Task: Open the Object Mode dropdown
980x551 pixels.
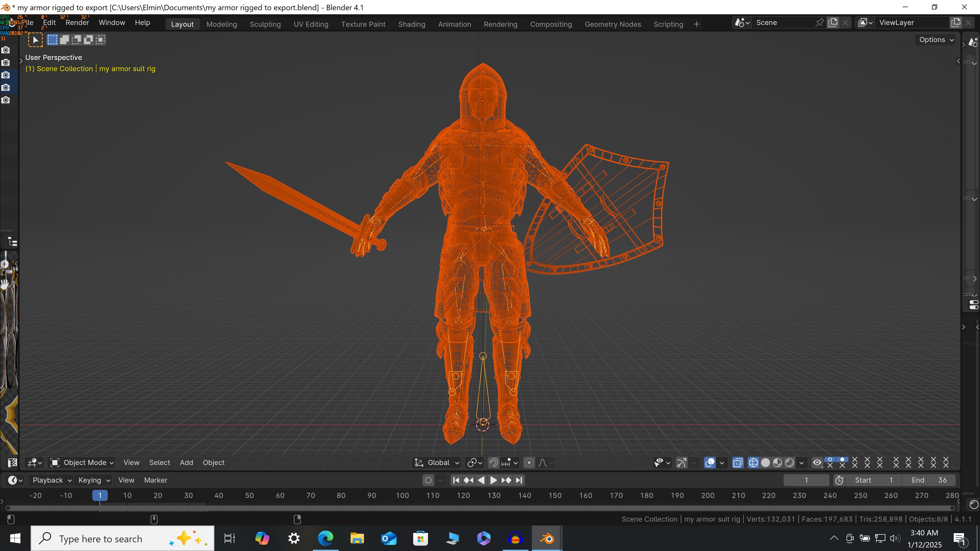Action: [82, 462]
